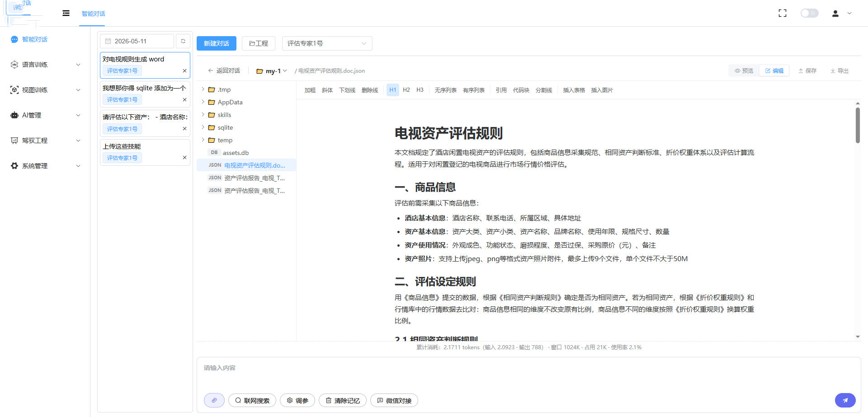Click the scrollbar down arrow
Viewport: 868px width, 417px height.
click(x=858, y=337)
